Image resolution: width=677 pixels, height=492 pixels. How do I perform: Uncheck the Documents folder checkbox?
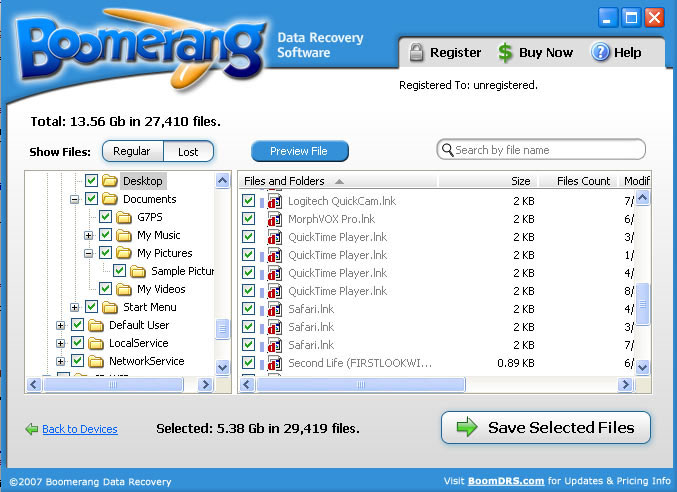[91, 199]
